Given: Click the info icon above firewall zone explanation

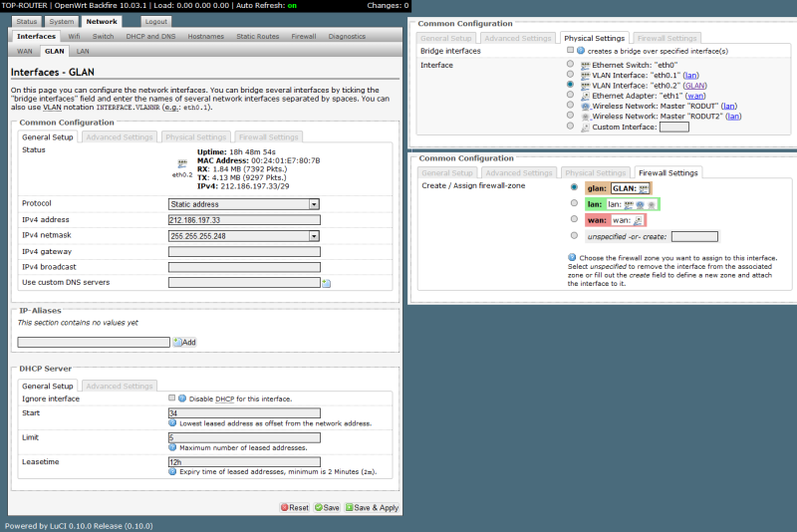Looking at the screenshot, I should click(x=571, y=257).
